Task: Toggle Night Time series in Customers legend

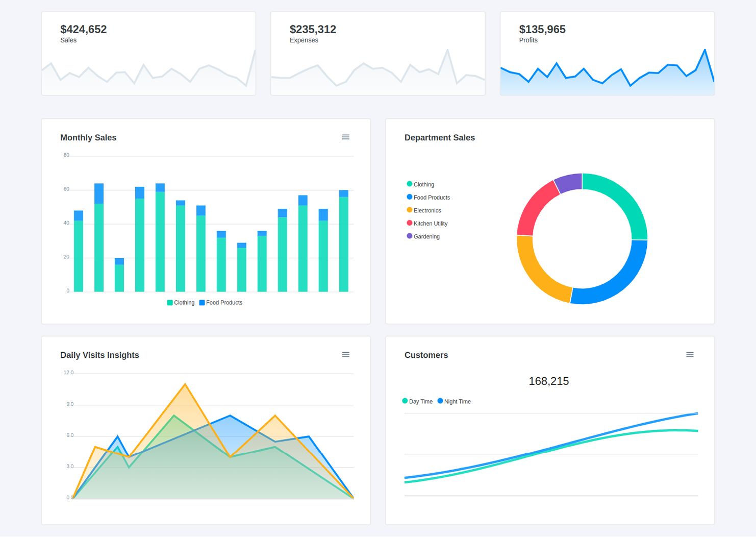Action: (454, 401)
